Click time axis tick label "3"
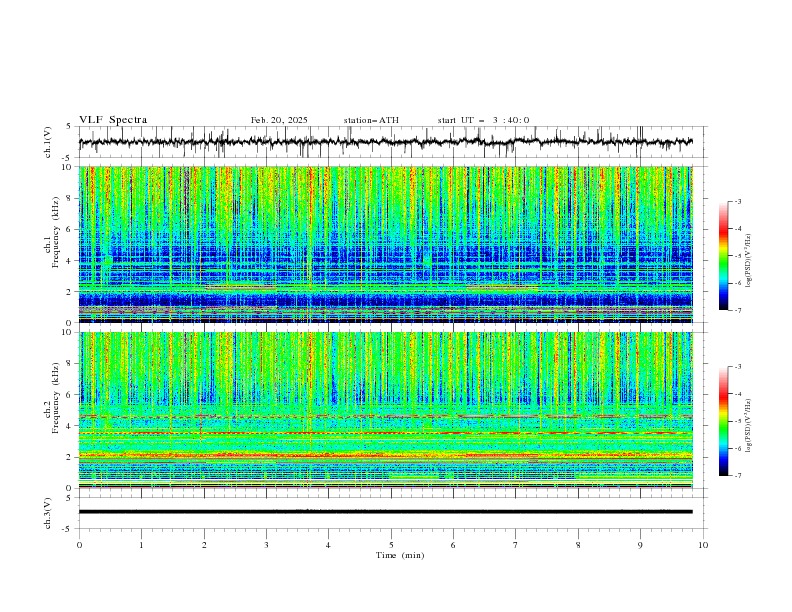Screen dimensions: 792x612 click(x=266, y=545)
